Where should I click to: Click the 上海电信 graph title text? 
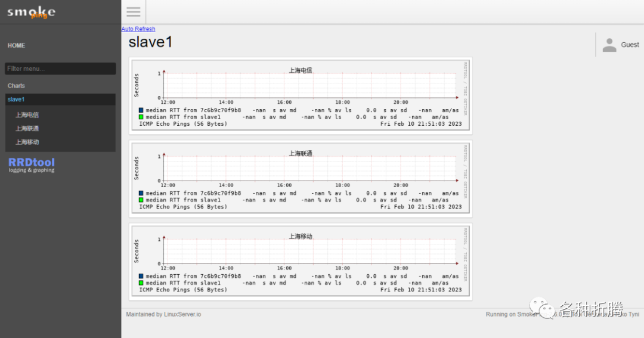301,70
